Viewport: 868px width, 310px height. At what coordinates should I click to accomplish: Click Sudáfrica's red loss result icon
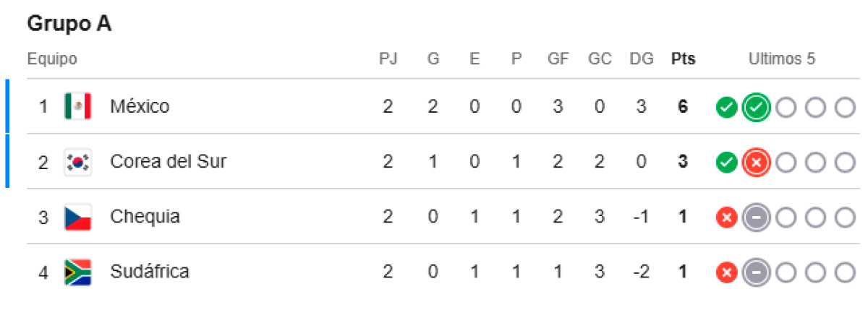click(x=726, y=272)
